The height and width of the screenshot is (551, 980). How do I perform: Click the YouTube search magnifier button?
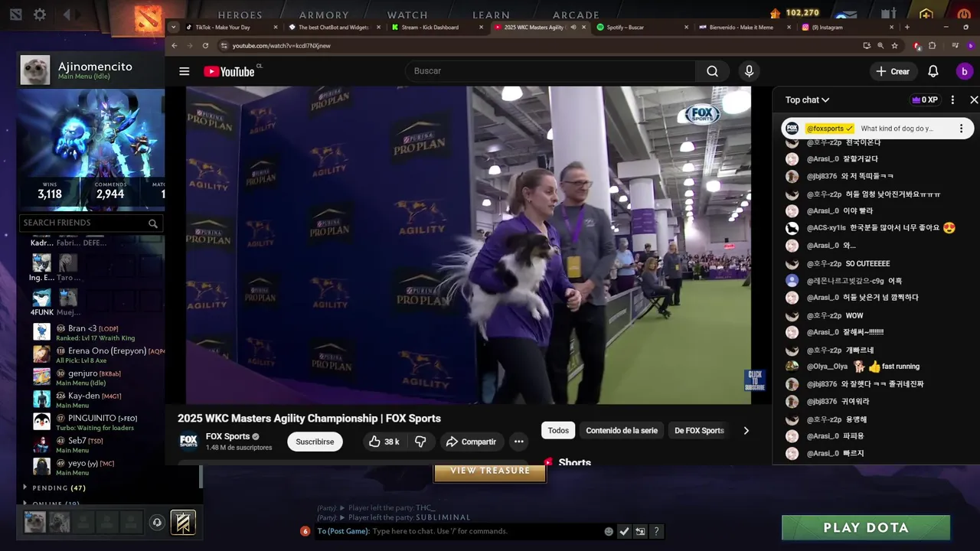pyautogui.click(x=712, y=71)
